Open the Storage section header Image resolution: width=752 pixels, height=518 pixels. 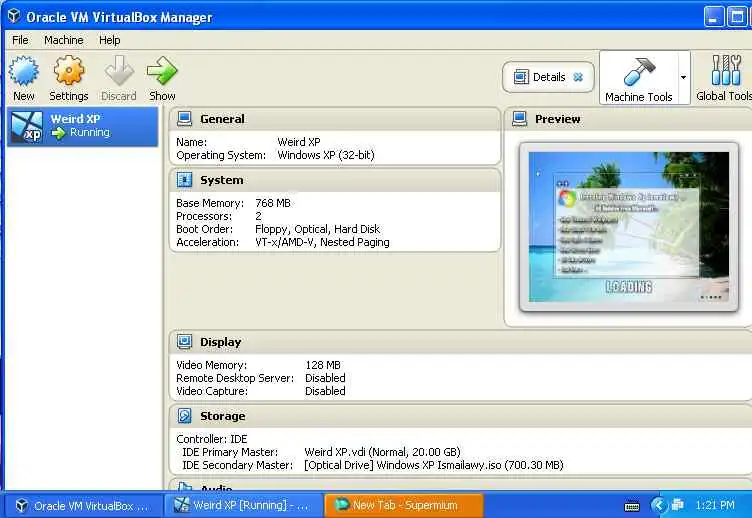click(x=460, y=415)
